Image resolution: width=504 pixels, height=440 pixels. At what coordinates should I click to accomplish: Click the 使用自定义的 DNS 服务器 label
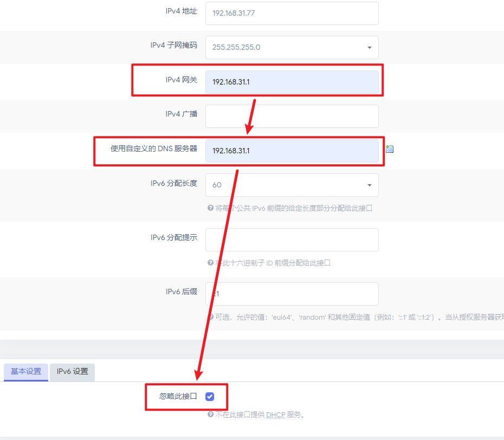coord(154,148)
